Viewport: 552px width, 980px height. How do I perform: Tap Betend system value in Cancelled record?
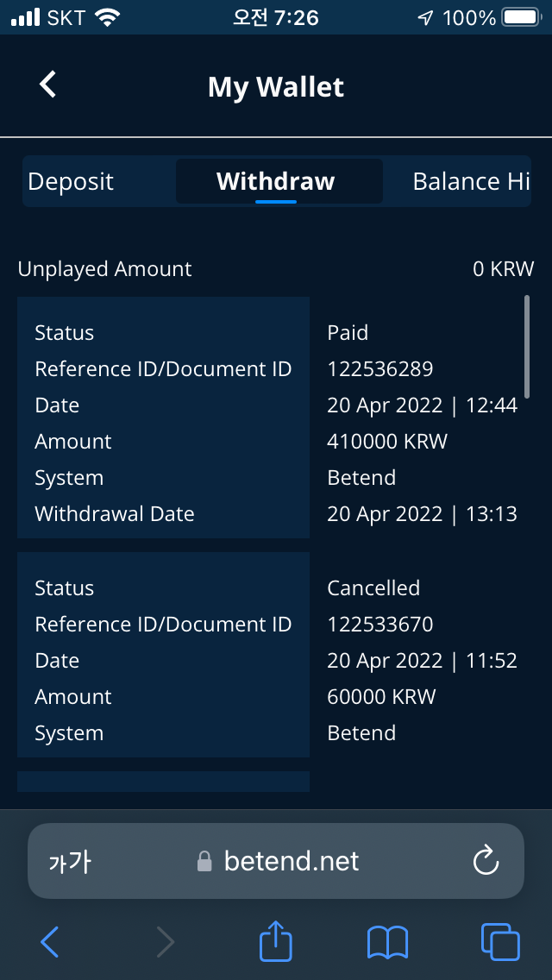click(361, 732)
